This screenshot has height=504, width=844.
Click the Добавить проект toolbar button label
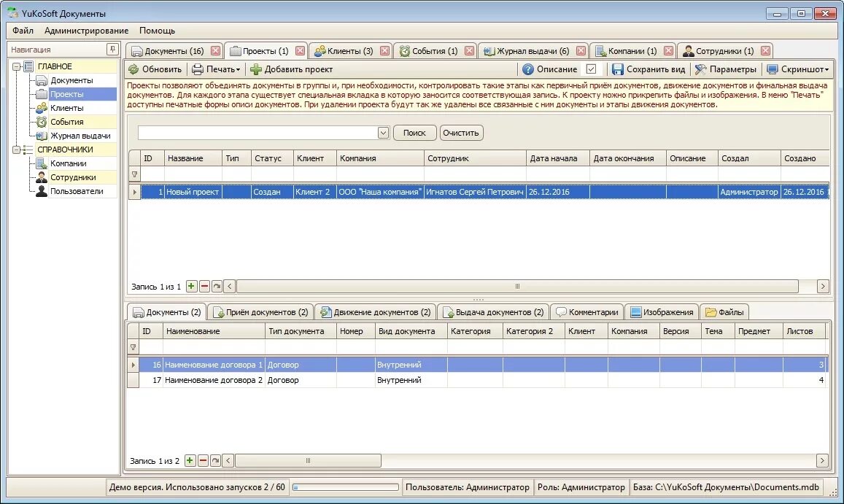[x=298, y=69]
